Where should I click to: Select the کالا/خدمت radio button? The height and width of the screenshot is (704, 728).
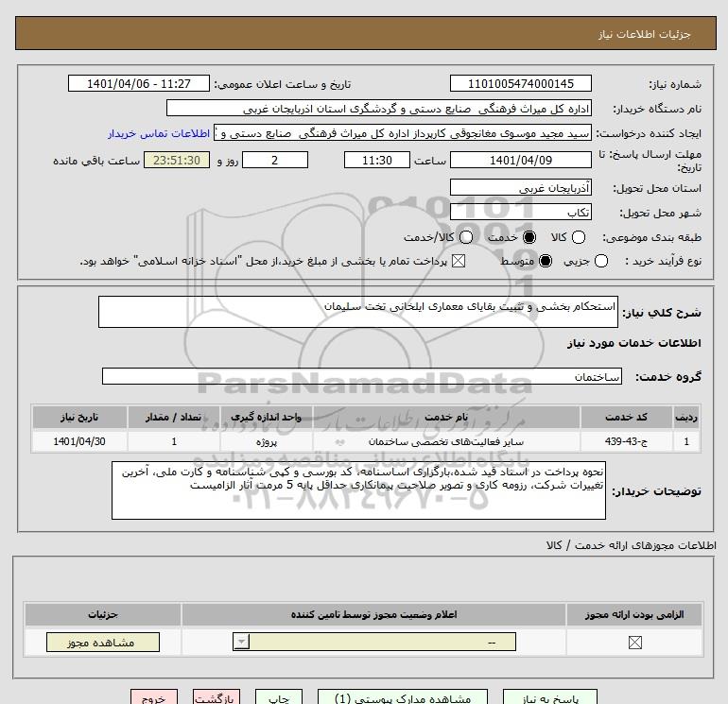466,237
